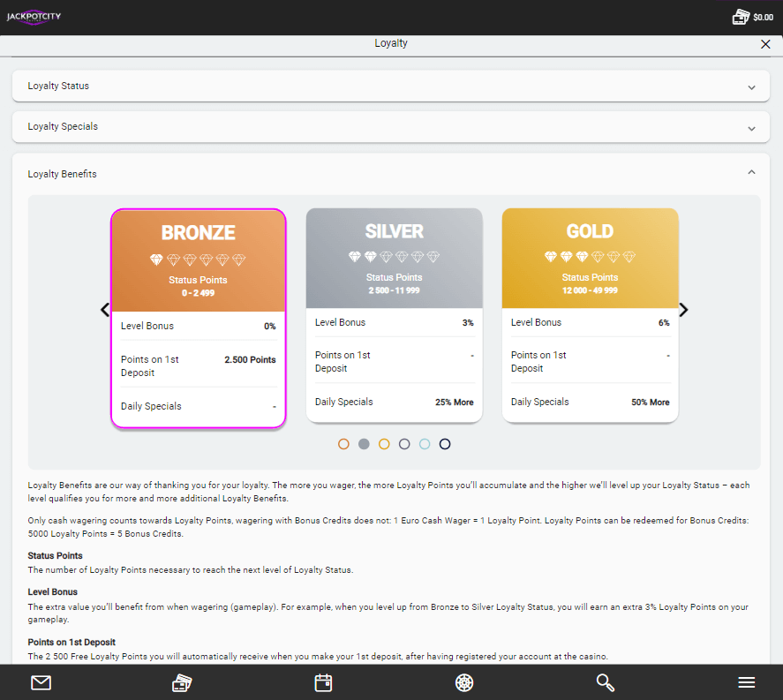Close the Loyalty panel
This screenshot has height=700, width=783.
[765, 44]
